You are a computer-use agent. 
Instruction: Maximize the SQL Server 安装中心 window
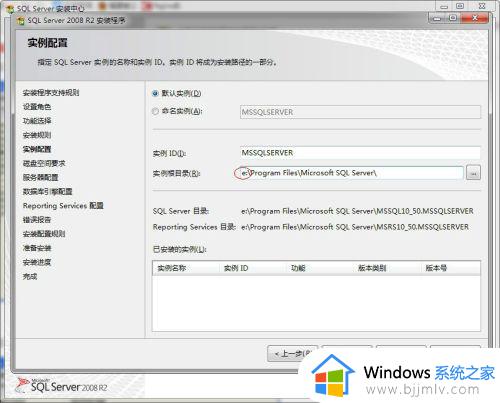(x=460, y=6)
